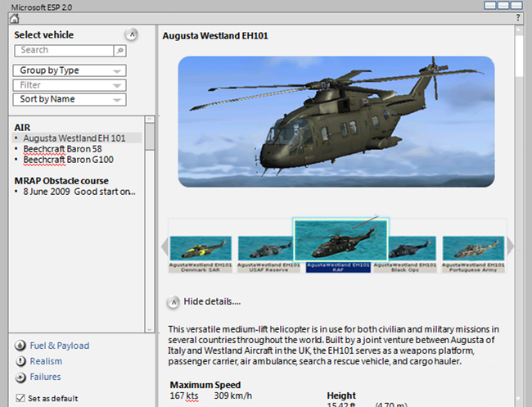Click the Select vehicle heading
Image resolution: width=532 pixels, height=407 pixels.
tap(43, 34)
